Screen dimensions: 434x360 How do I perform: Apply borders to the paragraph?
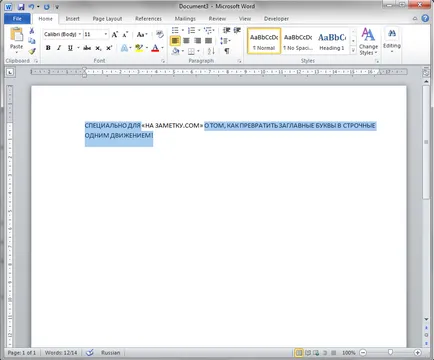(191, 51)
